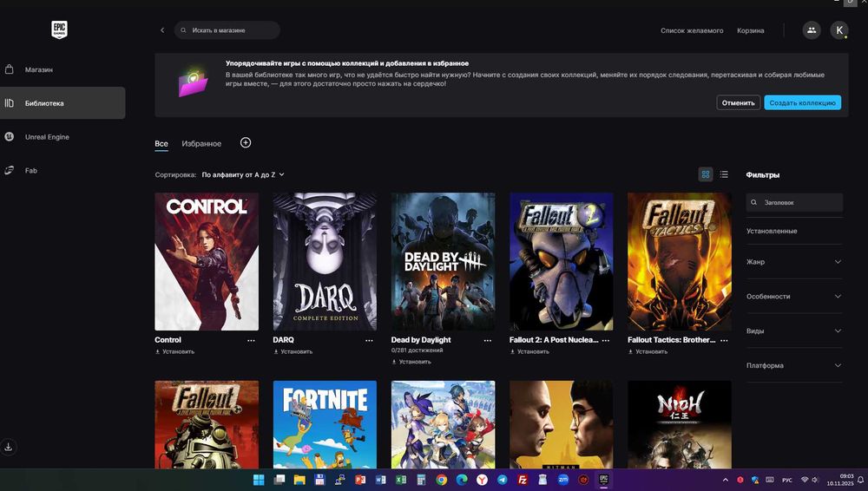This screenshot has height=491, width=868.
Task: Show hidden system tray icons
Action: pyautogui.click(x=725, y=480)
